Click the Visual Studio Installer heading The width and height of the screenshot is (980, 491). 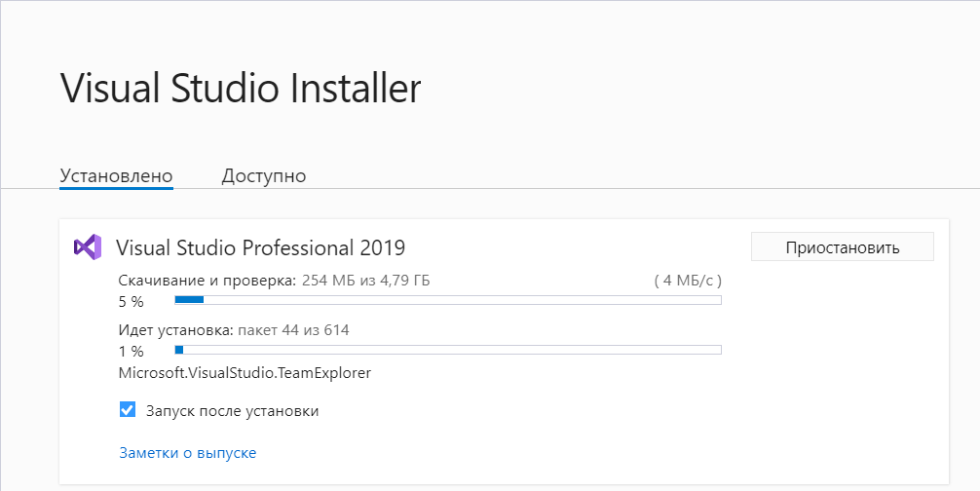241,88
